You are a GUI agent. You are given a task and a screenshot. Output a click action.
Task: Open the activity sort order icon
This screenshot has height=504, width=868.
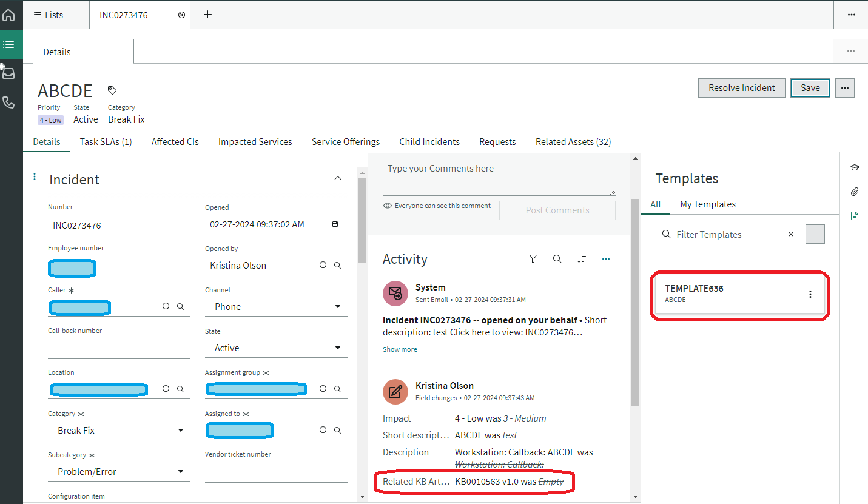582,259
